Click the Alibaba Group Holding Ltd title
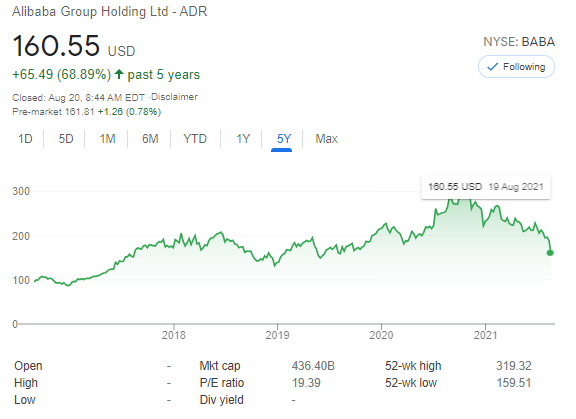 click(109, 11)
